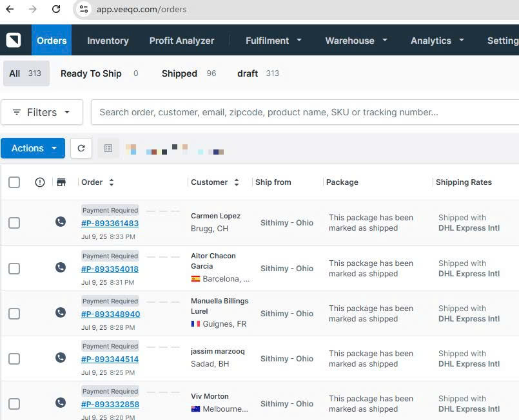Expand the Filters dropdown

[42, 112]
